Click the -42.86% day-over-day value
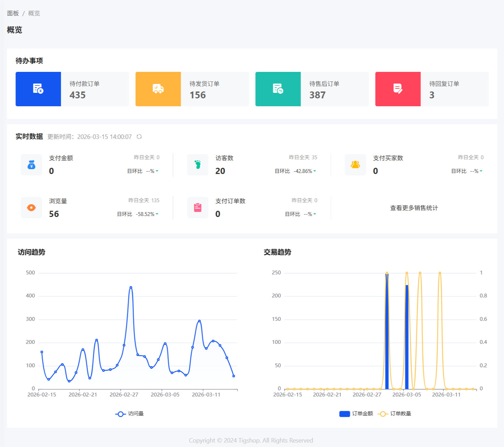This screenshot has width=504, height=447. [303, 171]
